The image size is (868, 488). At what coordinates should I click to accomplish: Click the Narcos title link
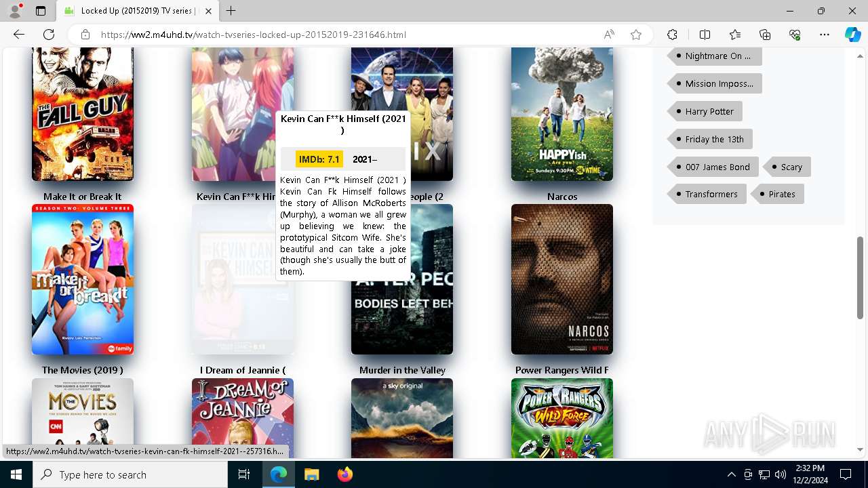click(562, 197)
